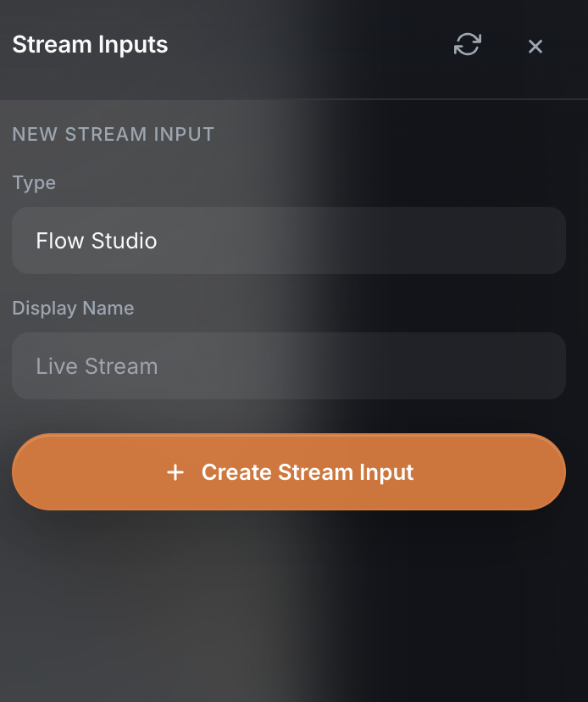Click the Live Stream placeholder text
The width and height of the screenshot is (588, 702).
click(x=97, y=366)
